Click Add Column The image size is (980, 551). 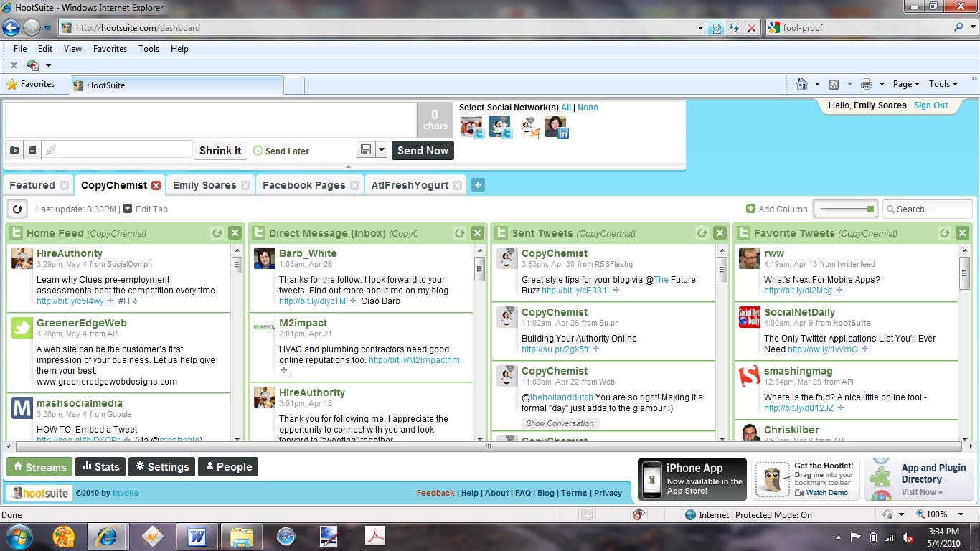tap(777, 209)
